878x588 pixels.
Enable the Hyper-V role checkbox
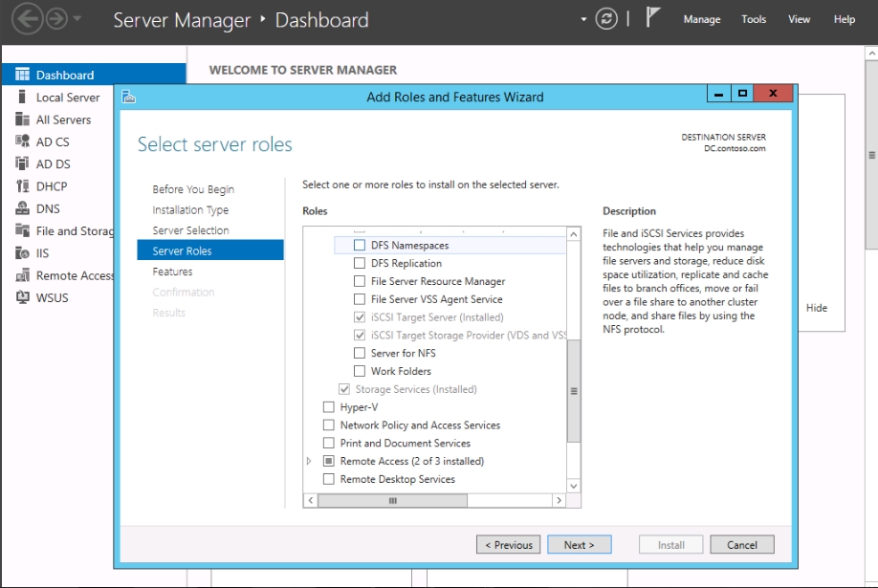pyautogui.click(x=329, y=407)
